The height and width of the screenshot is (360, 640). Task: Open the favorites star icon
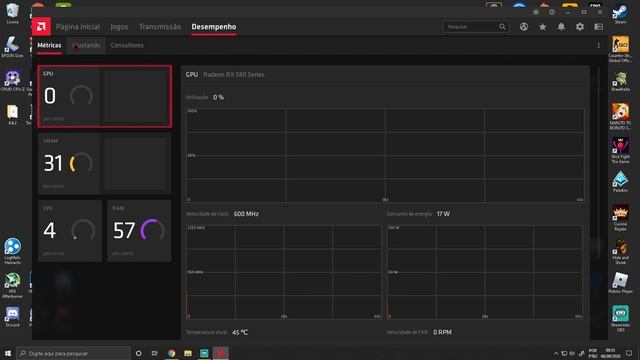542,27
